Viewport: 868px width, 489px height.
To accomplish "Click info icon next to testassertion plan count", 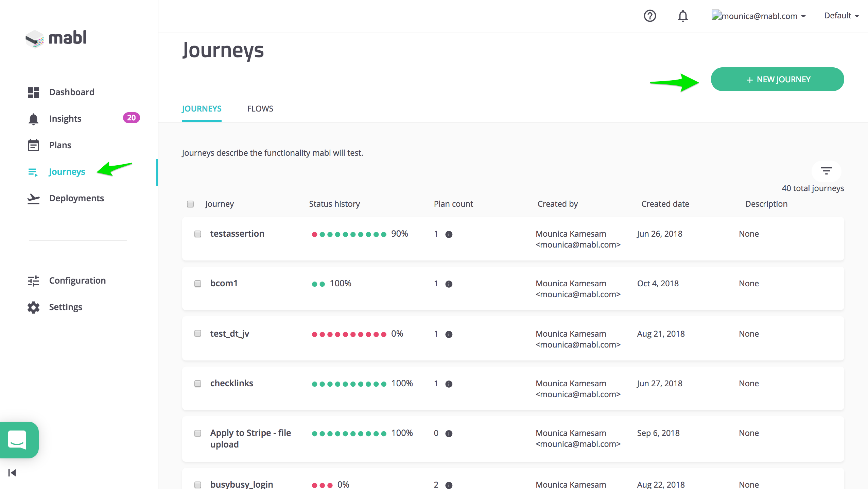I will pos(449,234).
